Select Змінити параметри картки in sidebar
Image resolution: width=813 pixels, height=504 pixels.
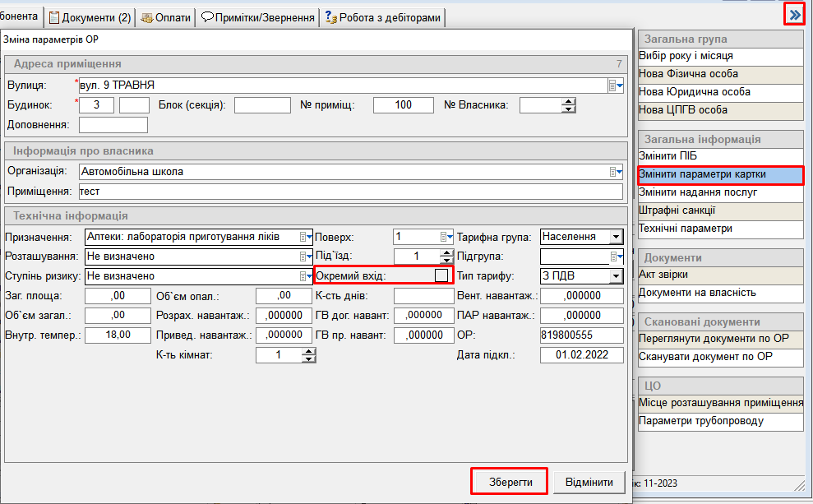pyautogui.click(x=720, y=174)
